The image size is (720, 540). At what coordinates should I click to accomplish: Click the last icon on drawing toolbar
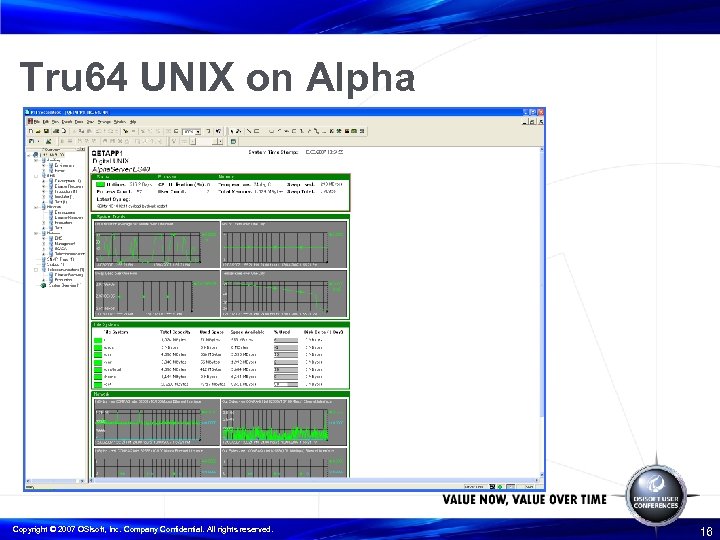[x=362, y=131]
